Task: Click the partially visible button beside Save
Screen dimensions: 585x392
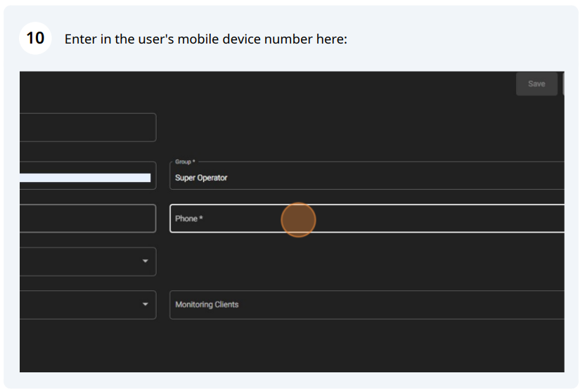Action: click(563, 84)
